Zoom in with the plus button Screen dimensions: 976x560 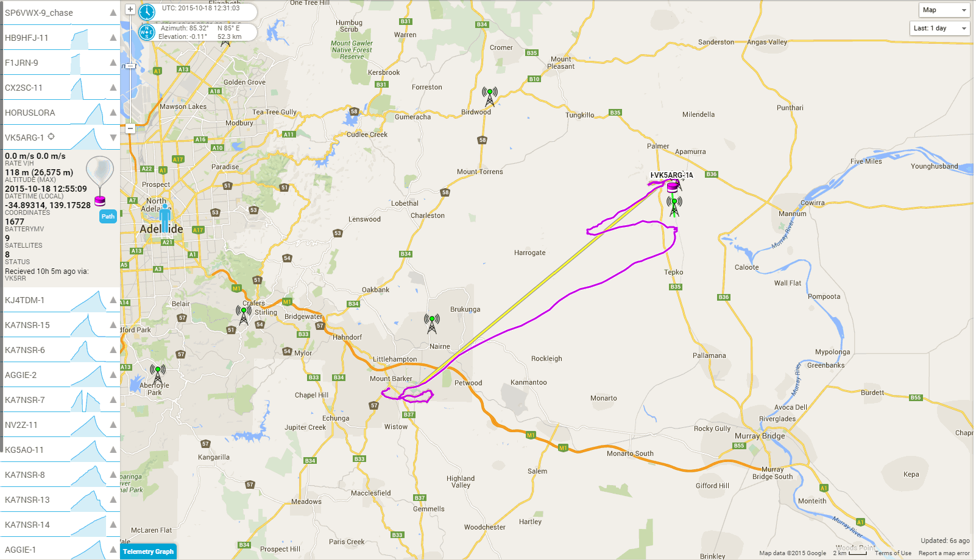tap(130, 9)
